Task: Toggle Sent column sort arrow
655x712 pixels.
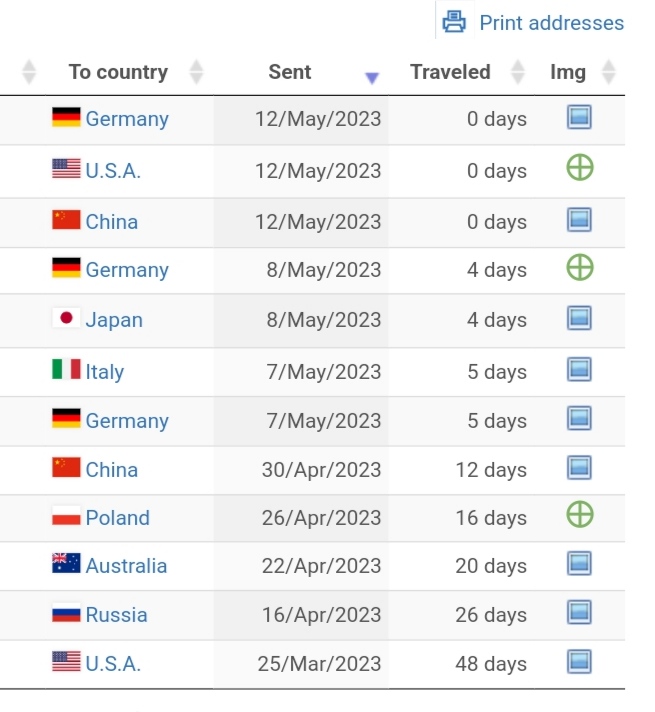Action: [372, 78]
